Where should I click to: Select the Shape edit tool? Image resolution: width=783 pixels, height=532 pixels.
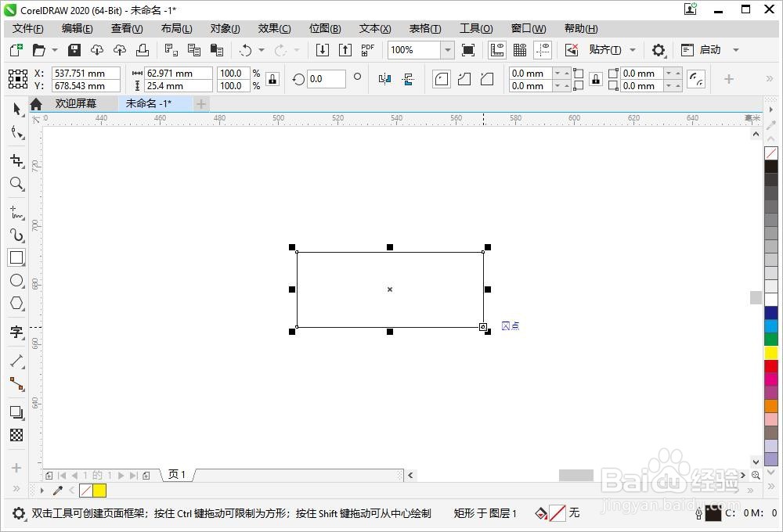(17, 132)
